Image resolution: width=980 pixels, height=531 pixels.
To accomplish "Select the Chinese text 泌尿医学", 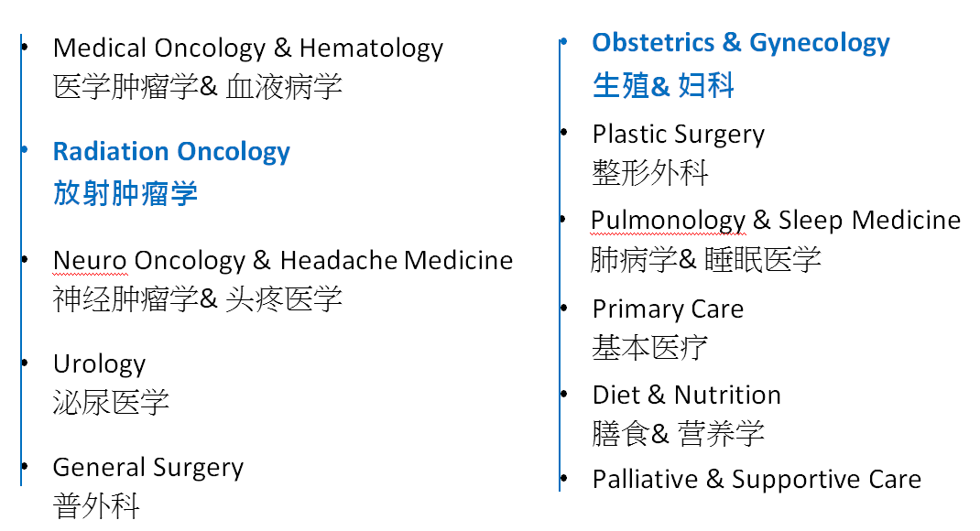I will (x=111, y=402).
